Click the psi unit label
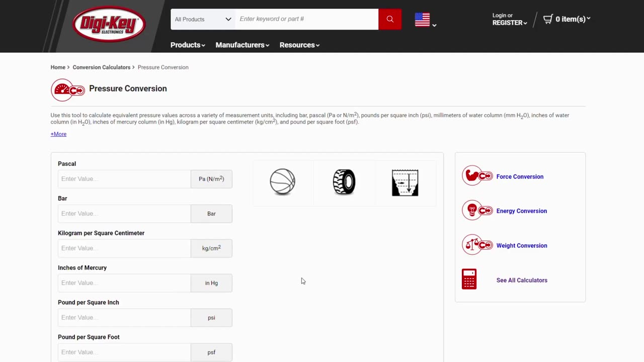Screen dimensions: 644x362 tap(211, 318)
